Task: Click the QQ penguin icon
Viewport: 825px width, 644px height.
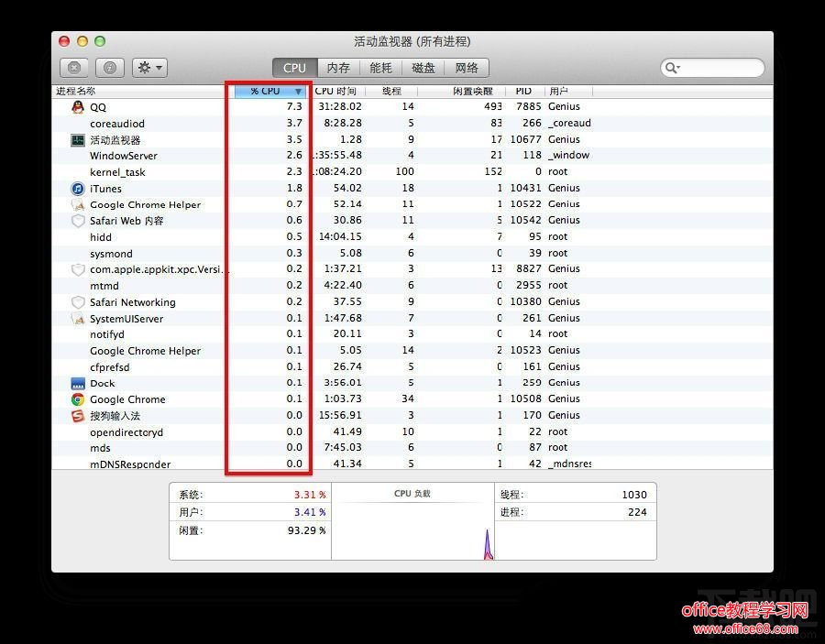Action: (78, 106)
